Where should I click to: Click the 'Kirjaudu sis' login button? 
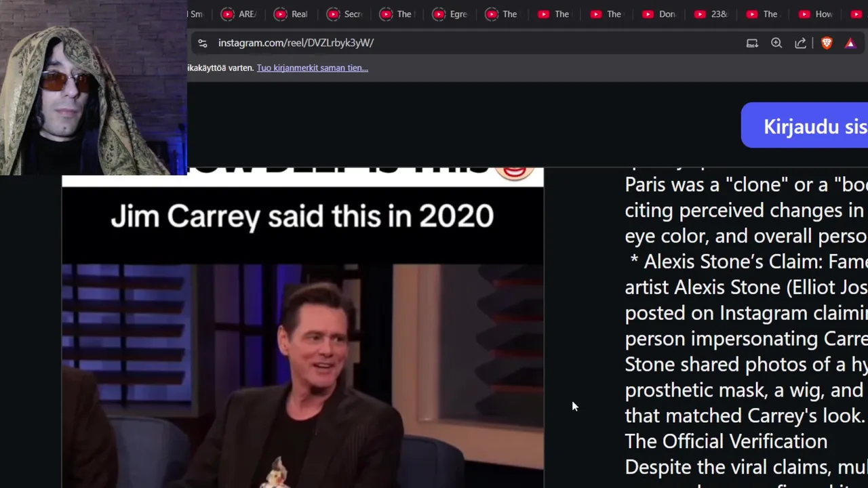pos(805,125)
